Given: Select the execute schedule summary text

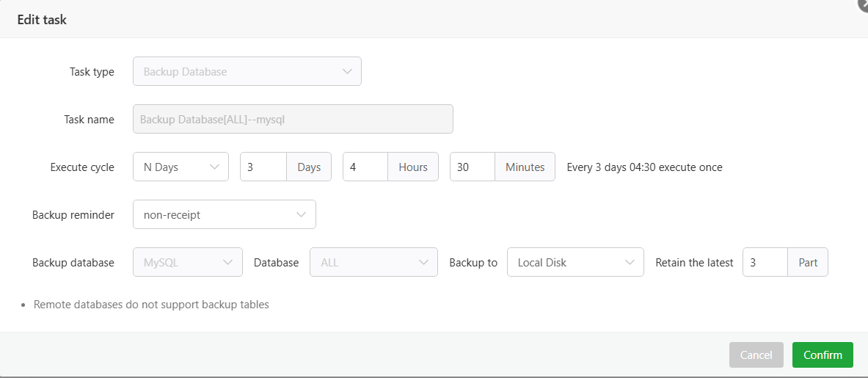Looking at the screenshot, I should point(644,167).
